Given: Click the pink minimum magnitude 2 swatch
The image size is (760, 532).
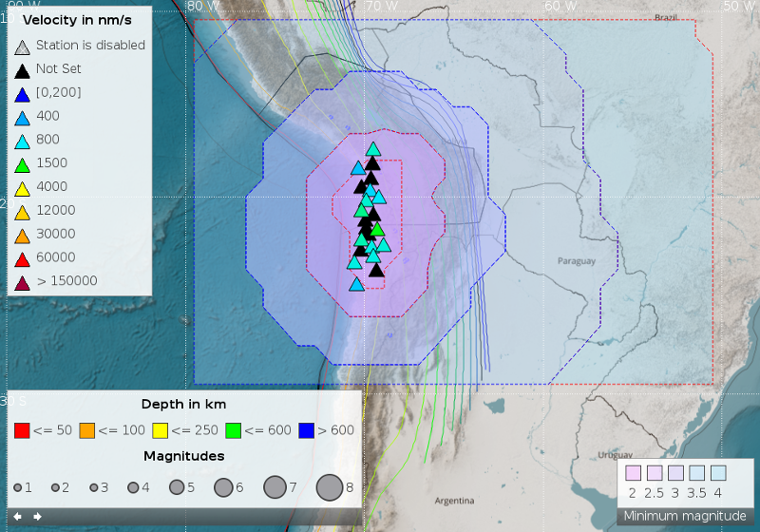Looking at the screenshot, I should pyautogui.click(x=633, y=473).
